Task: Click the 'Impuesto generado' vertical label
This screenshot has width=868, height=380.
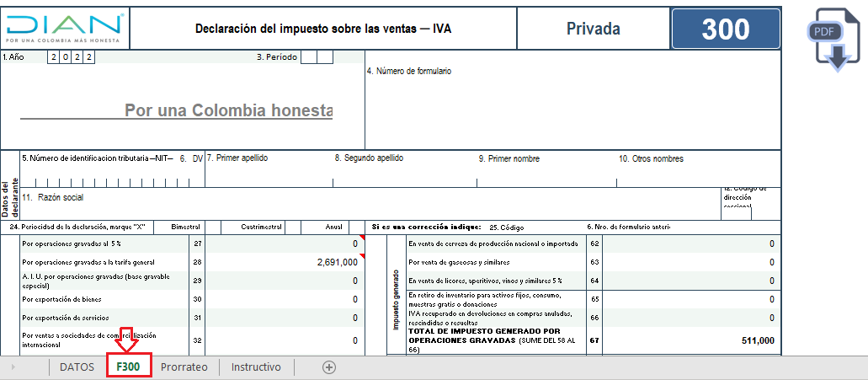Action: click(396, 300)
